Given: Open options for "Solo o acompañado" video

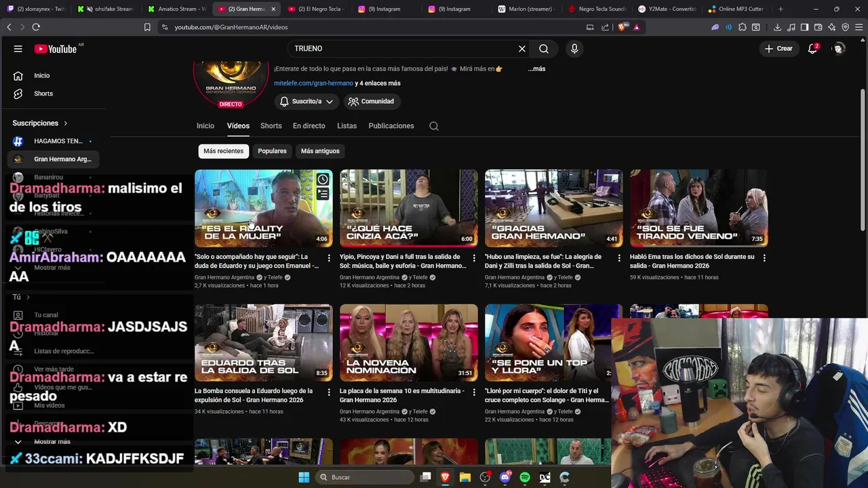Looking at the screenshot, I should (x=329, y=258).
